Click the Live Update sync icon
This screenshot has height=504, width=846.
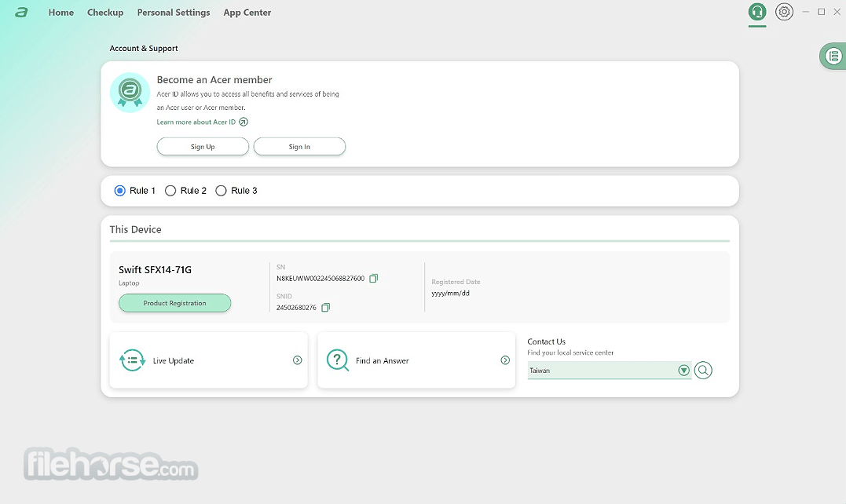[x=132, y=360]
